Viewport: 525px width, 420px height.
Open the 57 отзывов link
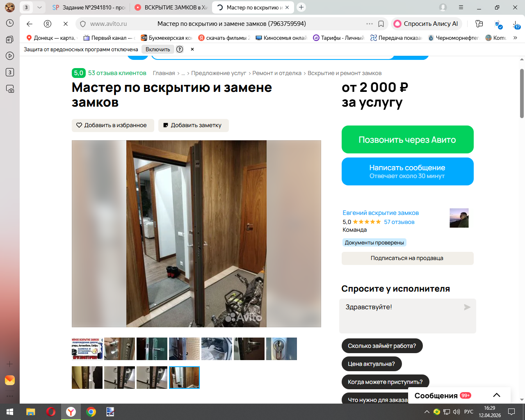click(x=399, y=222)
